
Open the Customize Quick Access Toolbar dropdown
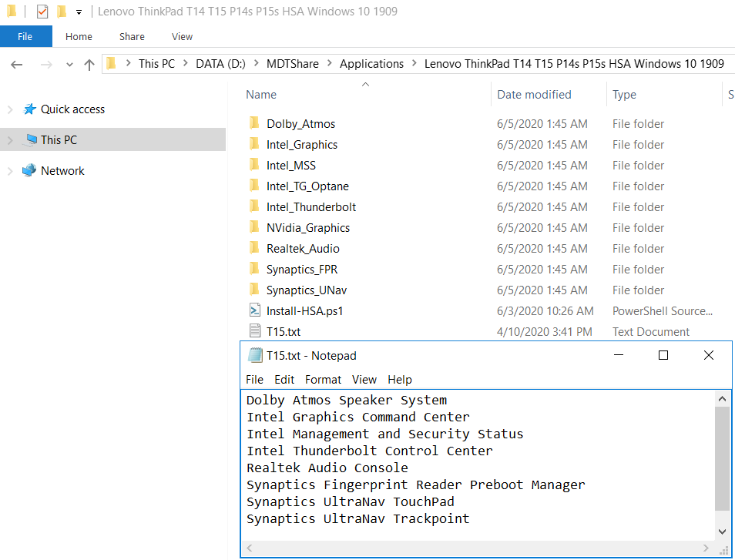pyautogui.click(x=79, y=12)
